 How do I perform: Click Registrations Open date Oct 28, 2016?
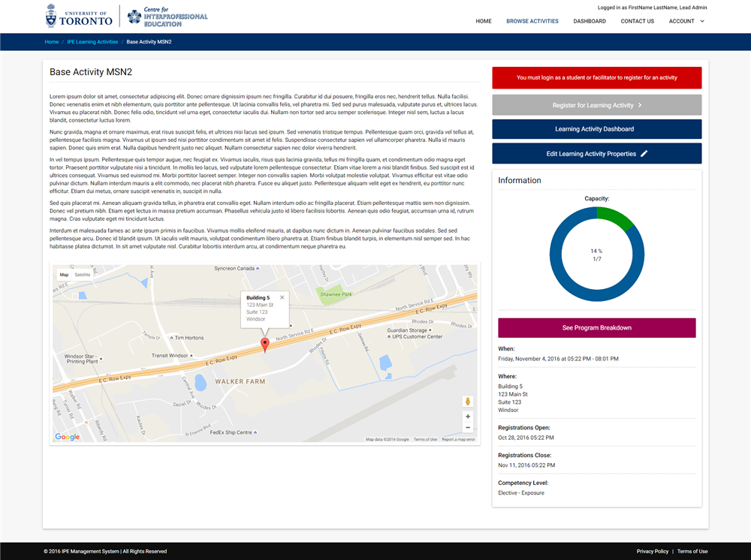526,438
